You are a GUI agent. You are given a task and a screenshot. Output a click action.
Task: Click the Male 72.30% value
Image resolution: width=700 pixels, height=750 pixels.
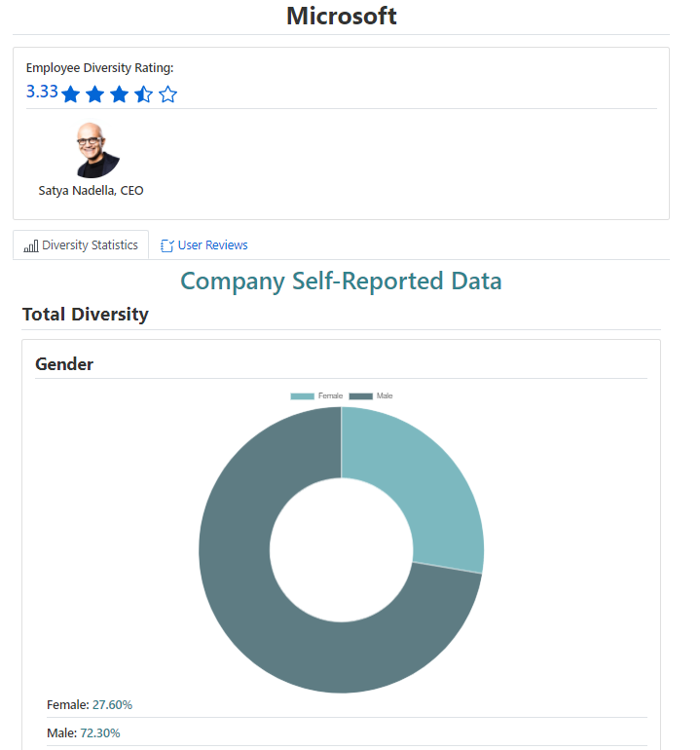coord(100,733)
